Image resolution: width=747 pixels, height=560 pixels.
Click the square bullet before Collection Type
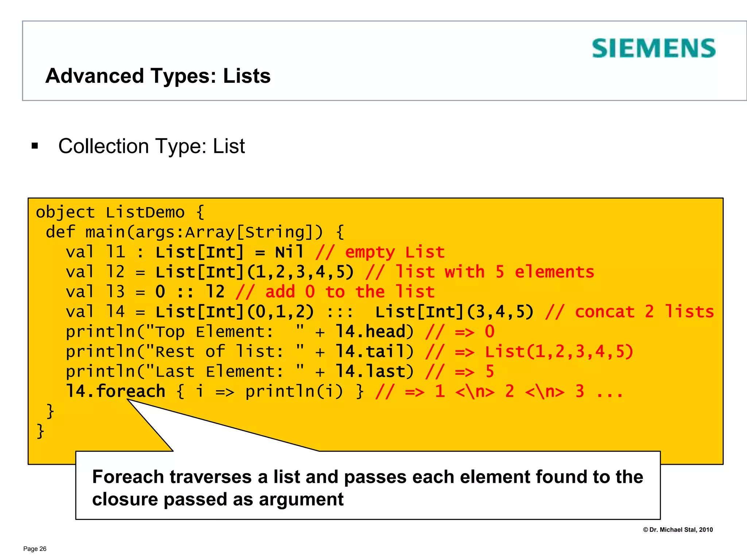(x=35, y=146)
